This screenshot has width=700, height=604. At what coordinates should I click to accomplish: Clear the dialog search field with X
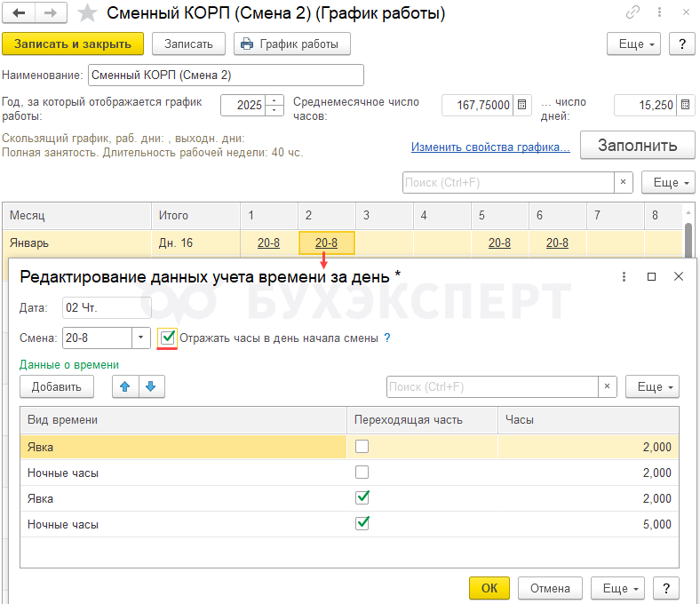pos(608,387)
